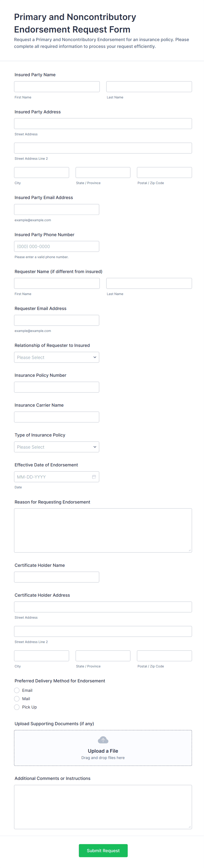Screen dimensions: 204x868
Task: Click the Insured Party Last Name field
Action: click(x=149, y=87)
